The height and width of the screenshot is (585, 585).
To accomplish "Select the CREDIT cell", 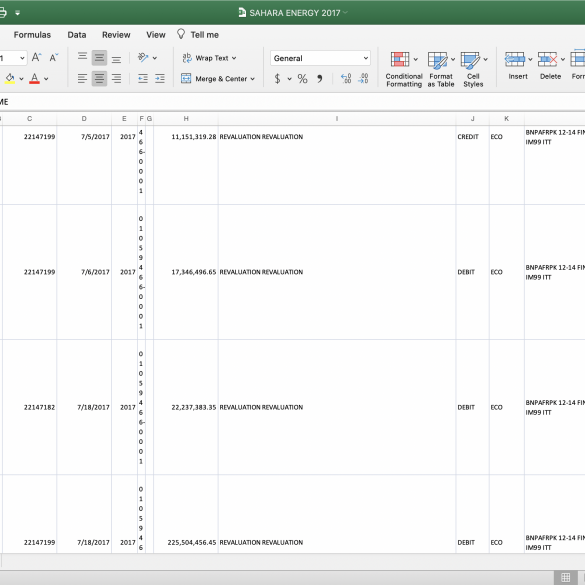I will (472, 165).
